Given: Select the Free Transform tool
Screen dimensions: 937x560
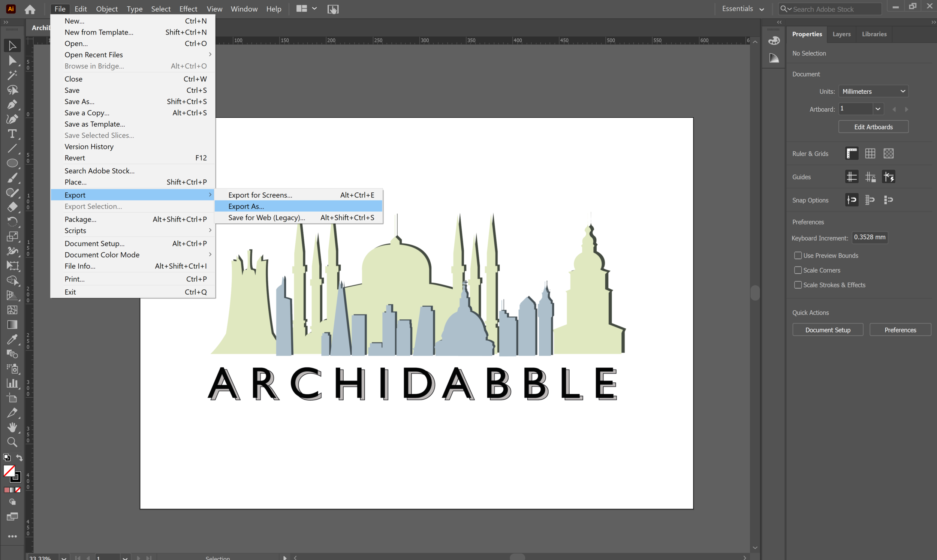Looking at the screenshot, I should point(12,266).
